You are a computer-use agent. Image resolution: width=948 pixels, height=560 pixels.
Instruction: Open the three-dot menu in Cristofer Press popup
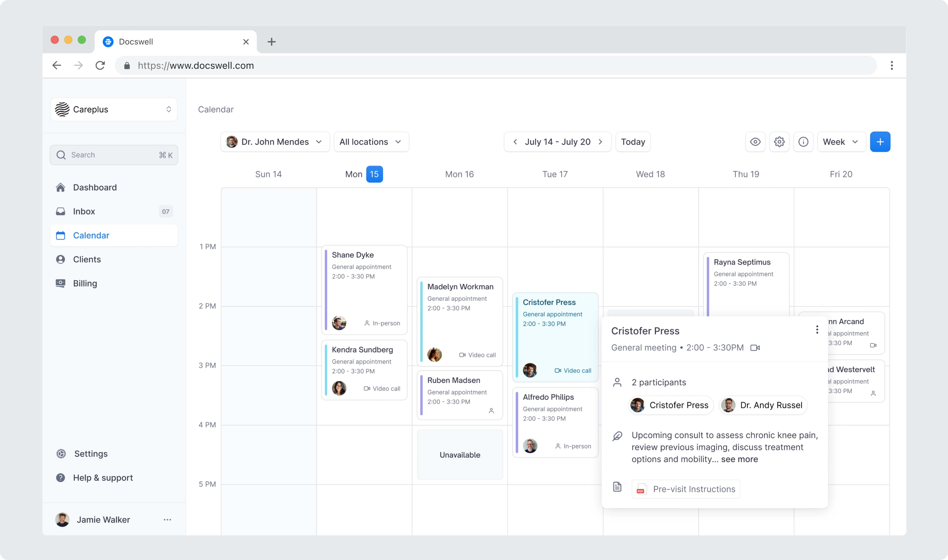tap(816, 330)
